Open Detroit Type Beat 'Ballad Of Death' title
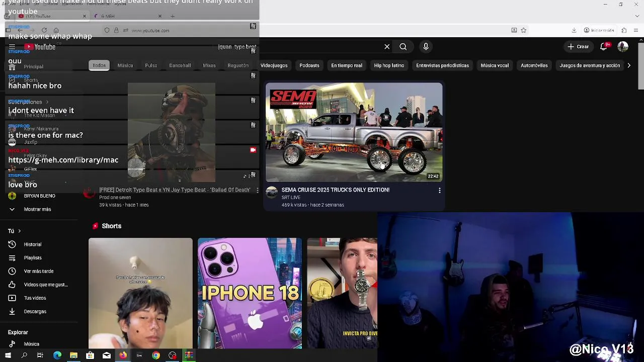Image resolution: width=644 pixels, height=362 pixels. [x=175, y=190]
